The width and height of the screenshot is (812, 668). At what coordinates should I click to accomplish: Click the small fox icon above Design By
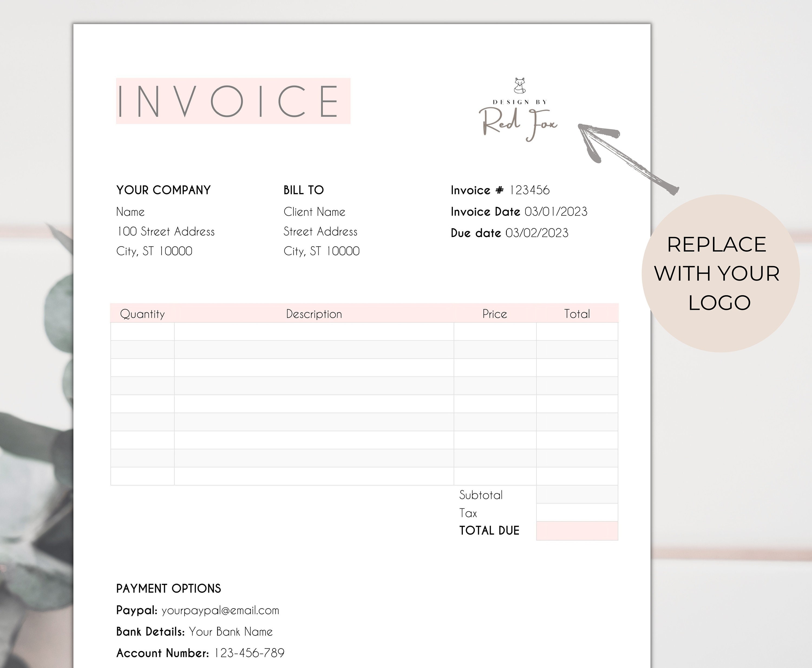(520, 85)
